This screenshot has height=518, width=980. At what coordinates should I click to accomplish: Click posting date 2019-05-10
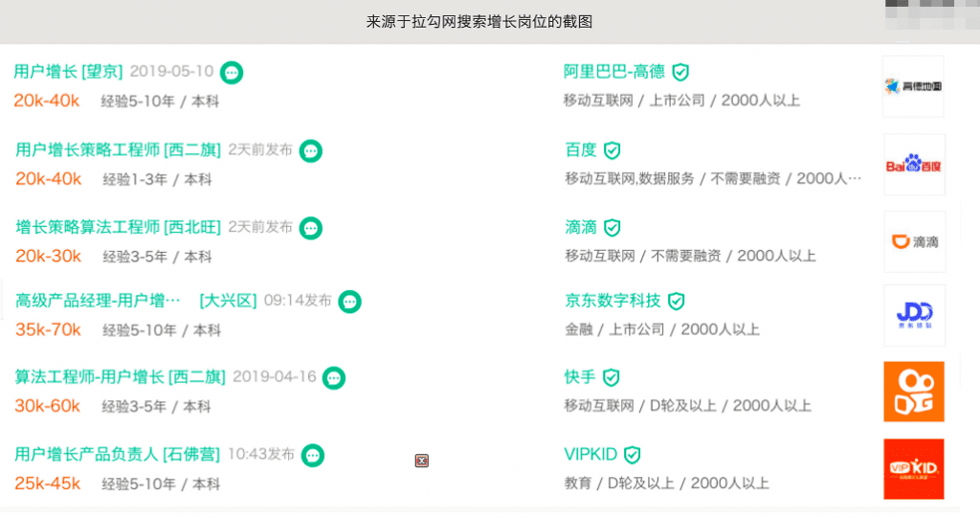(x=172, y=71)
